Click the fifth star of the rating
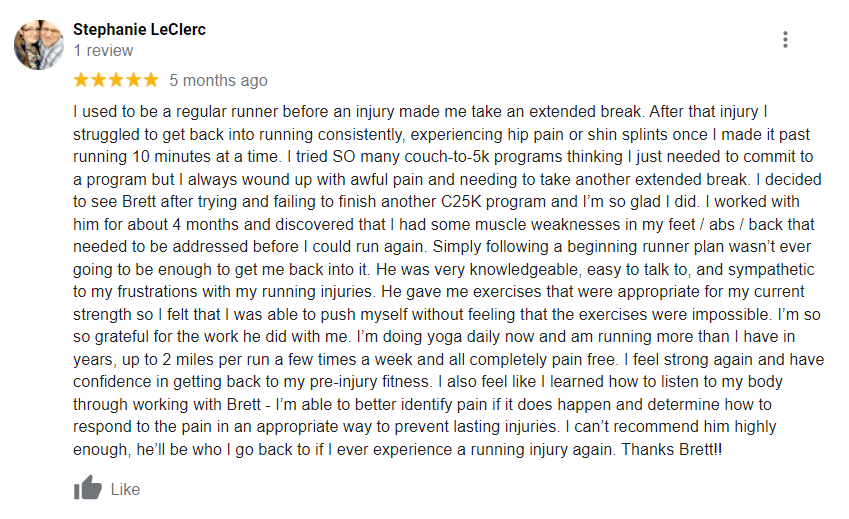This screenshot has width=849, height=519. tap(150, 80)
